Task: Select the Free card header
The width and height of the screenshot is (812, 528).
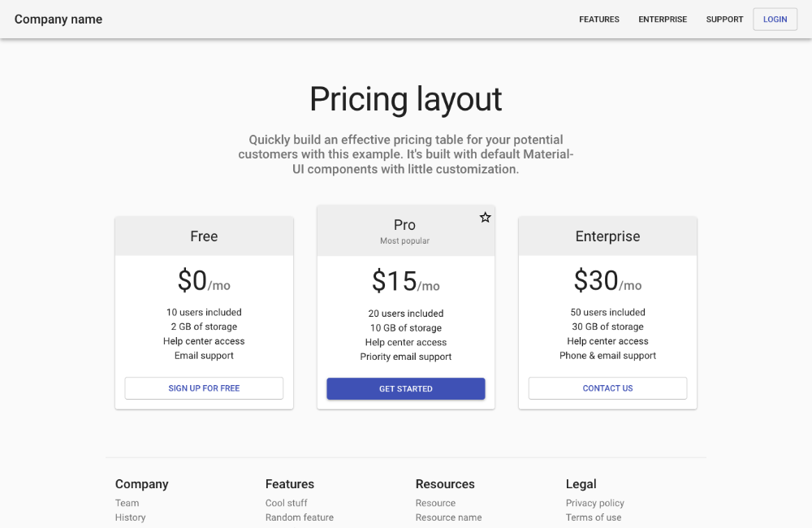Action: pyautogui.click(x=204, y=236)
